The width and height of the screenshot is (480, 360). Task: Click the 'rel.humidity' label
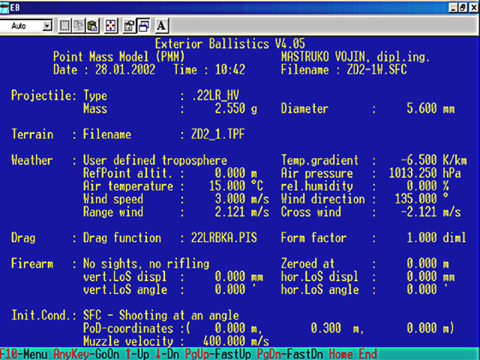coord(317,186)
